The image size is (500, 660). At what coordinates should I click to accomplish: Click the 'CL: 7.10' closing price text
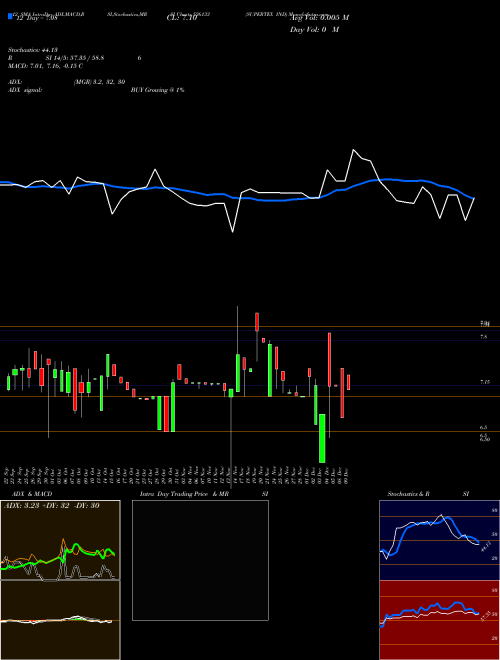click(182, 18)
